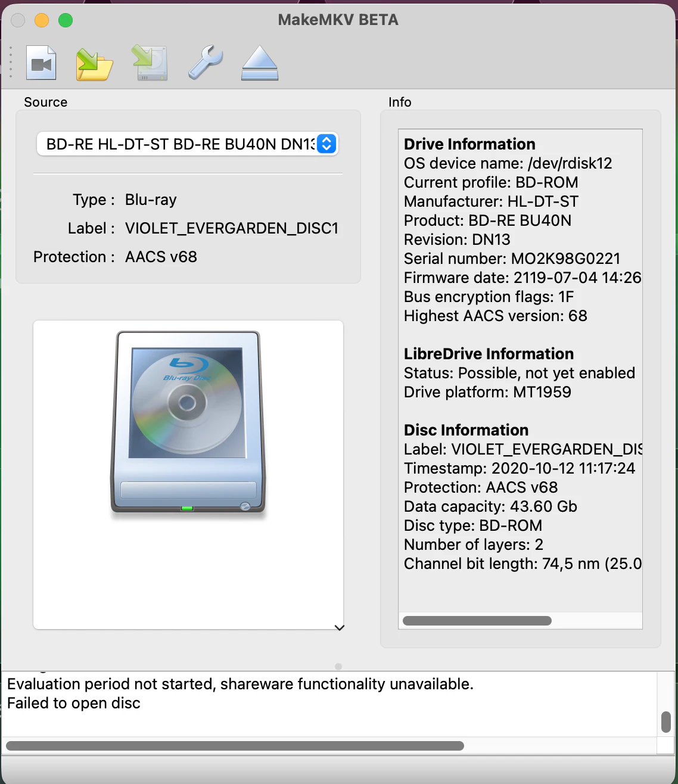
Task: Click the 'Info' section label
Action: click(x=400, y=102)
